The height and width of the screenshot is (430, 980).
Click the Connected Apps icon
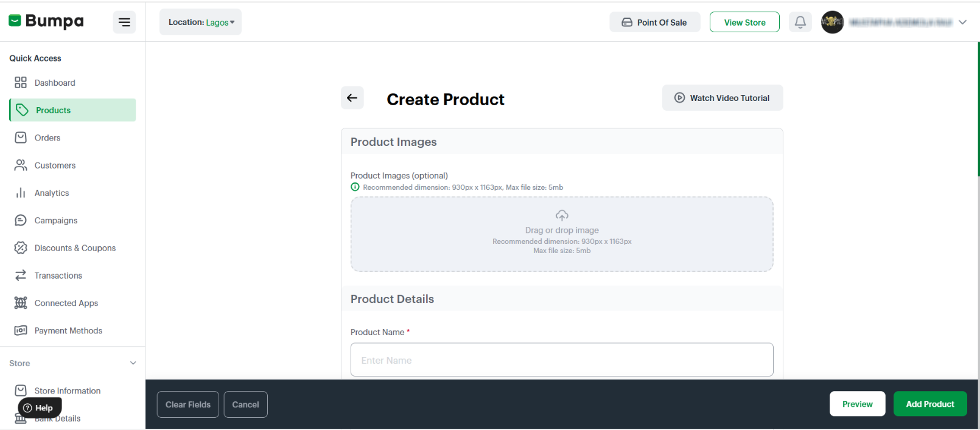(21, 303)
